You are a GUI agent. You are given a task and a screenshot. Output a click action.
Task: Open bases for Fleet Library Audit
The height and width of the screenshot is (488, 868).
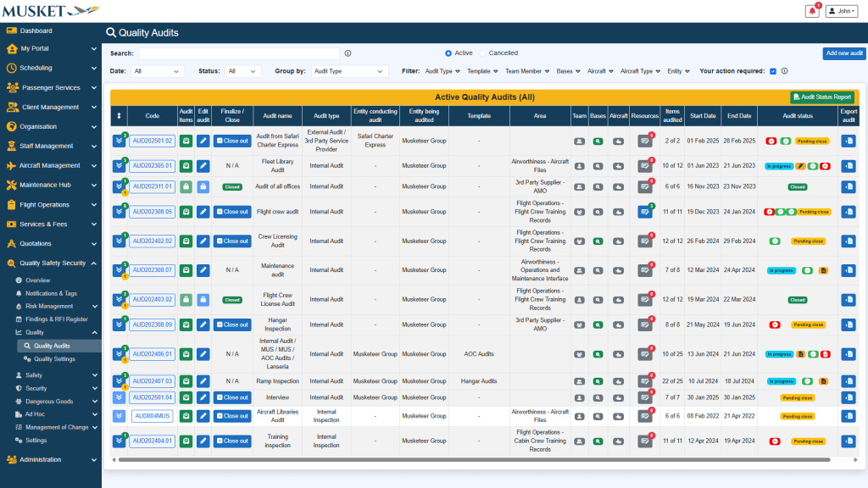tap(598, 166)
